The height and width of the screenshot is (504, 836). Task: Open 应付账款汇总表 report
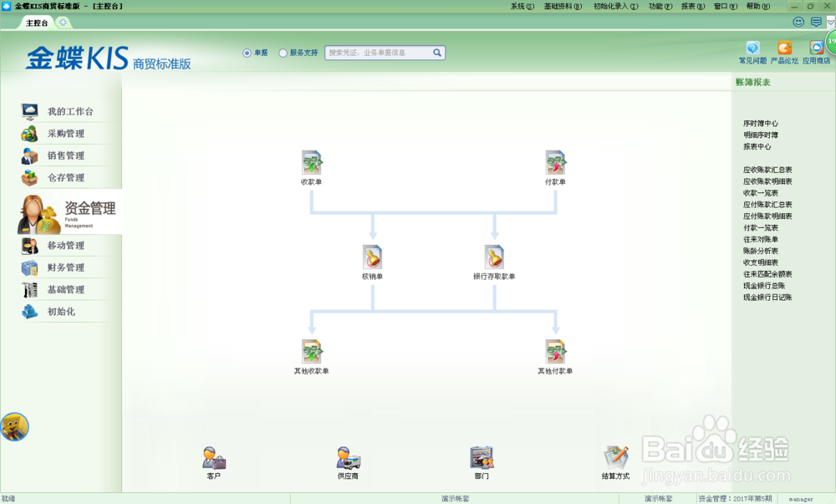[x=767, y=205]
